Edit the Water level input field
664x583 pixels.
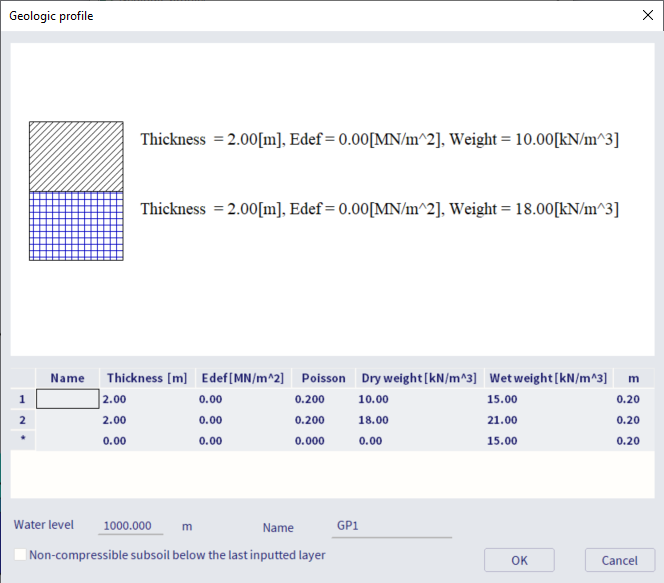(130, 526)
